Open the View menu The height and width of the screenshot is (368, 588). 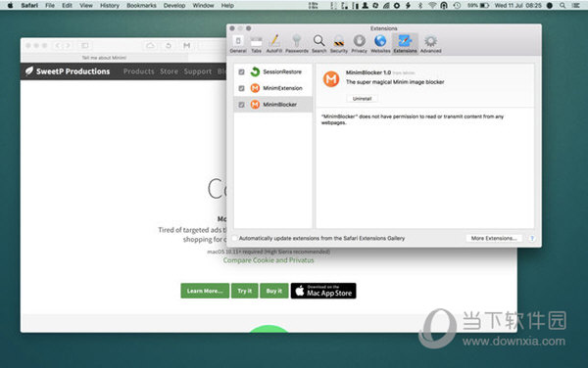point(86,5)
